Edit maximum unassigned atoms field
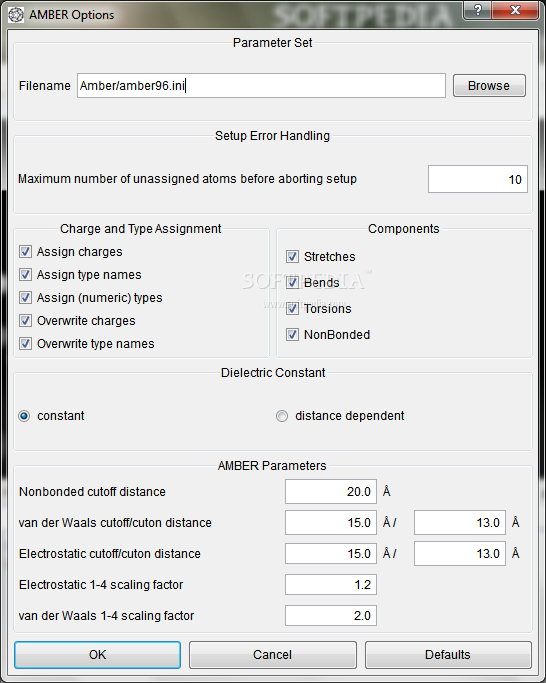The width and height of the screenshot is (546, 683). tap(478, 179)
